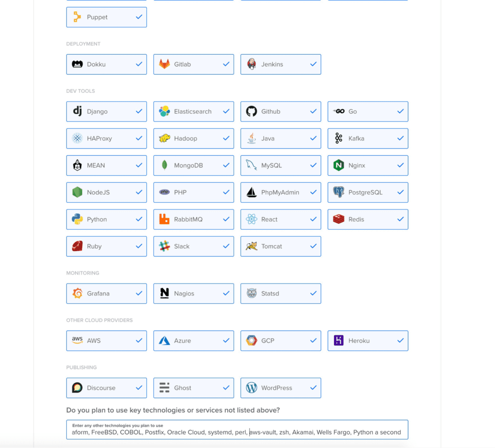Click the PostgreSQL elephant icon
The image size is (495, 448).
pos(339,192)
